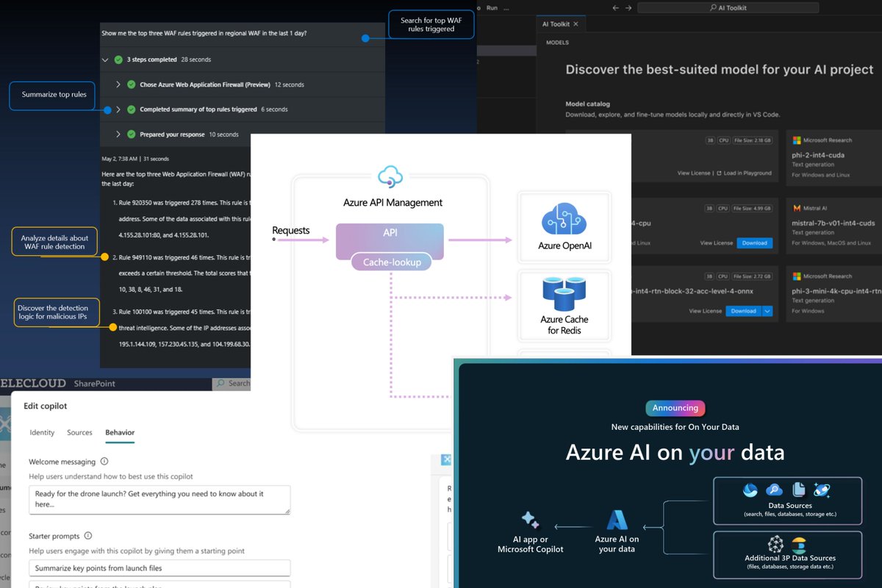This screenshot has width=882, height=588.
Task: Open the Run menu in VS Code
Action: coord(492,7)
